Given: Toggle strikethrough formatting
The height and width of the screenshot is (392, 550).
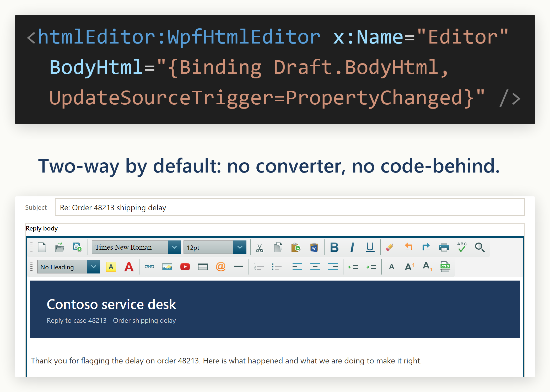Looking at the screenshot, I should tap(391, 267).
